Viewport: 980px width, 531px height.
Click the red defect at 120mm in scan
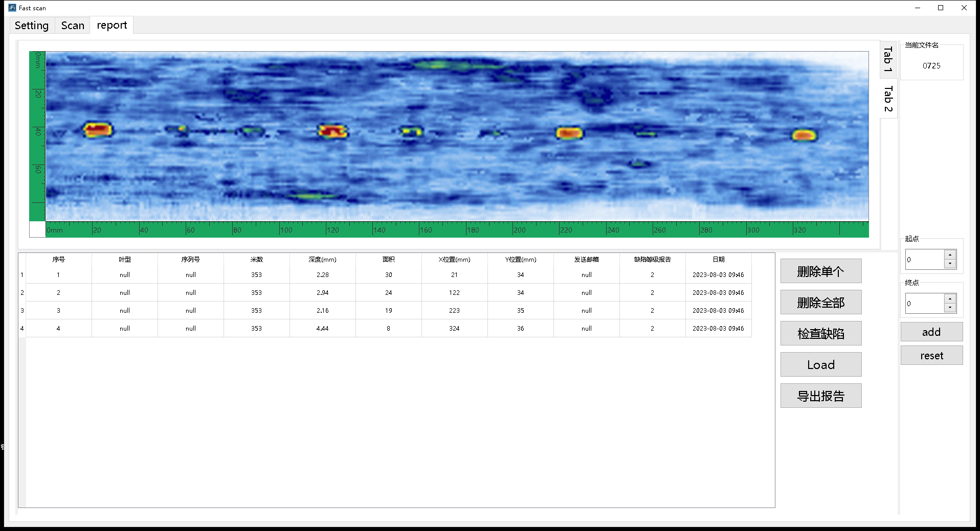[x=332, y=131]
